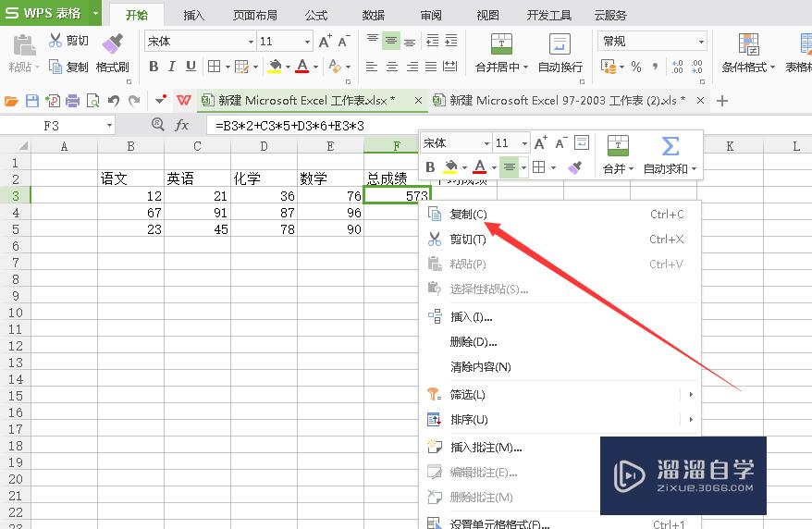Viewport: 812px width, 529px height.
Task: Click Merge and Center (合并居中) button
Action: pyautogui.click(x=501, y=53)
